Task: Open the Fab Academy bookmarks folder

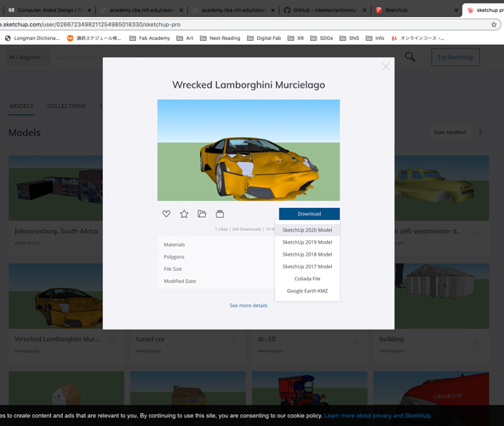Action: (150, 38)
